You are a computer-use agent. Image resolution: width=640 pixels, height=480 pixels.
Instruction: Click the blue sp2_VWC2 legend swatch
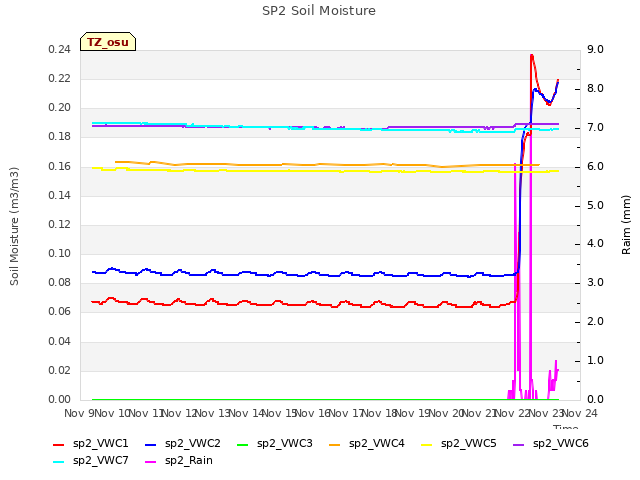151,445
